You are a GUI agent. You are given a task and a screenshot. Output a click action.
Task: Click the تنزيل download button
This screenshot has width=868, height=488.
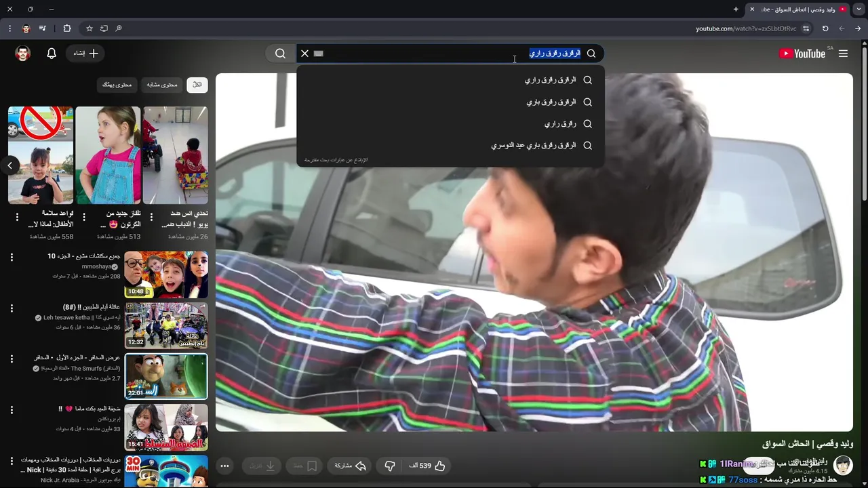pos(262,466)
